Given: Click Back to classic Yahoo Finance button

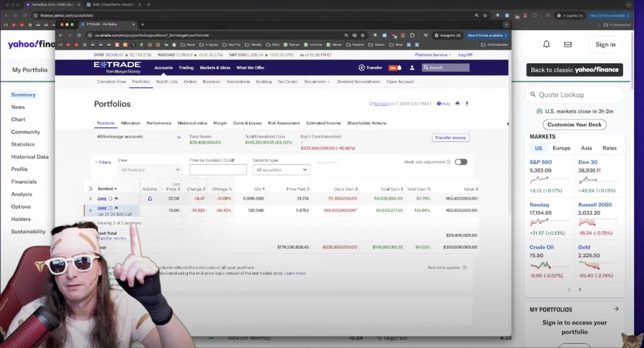Looking at the screenshot, I should click(x=575, y=70).
